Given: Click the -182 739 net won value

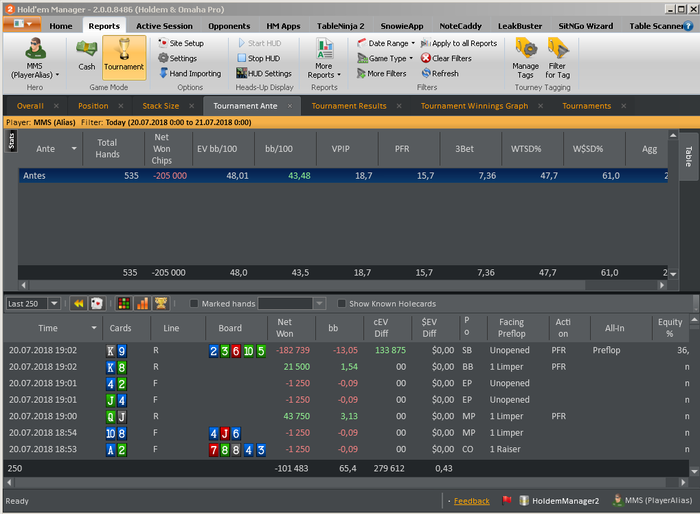Looking at the screenshot, I should click(292, 350).
